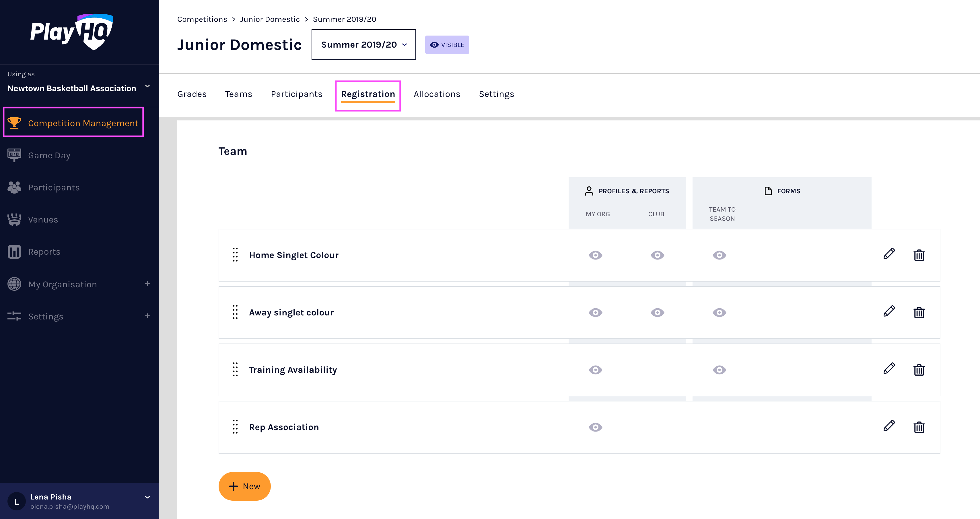The image size is (980, 519).
Task: Click the New button
Action: pyautogui.click(x=244, y=486)
